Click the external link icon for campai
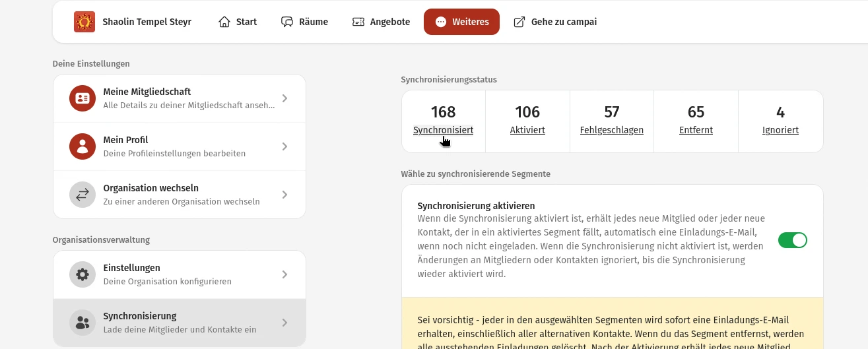Viewport: 868px width, 349px height. coord(519,22)
